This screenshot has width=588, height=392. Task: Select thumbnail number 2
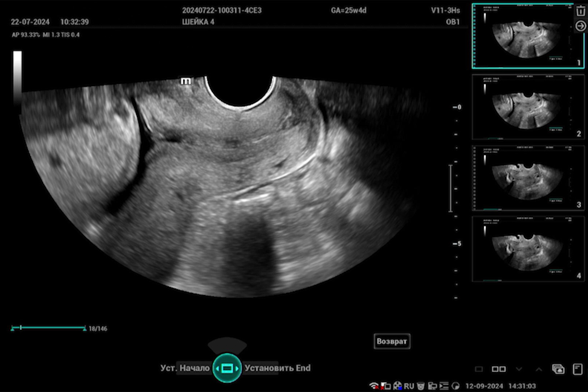pyautogui.click(x=528, y=107)
